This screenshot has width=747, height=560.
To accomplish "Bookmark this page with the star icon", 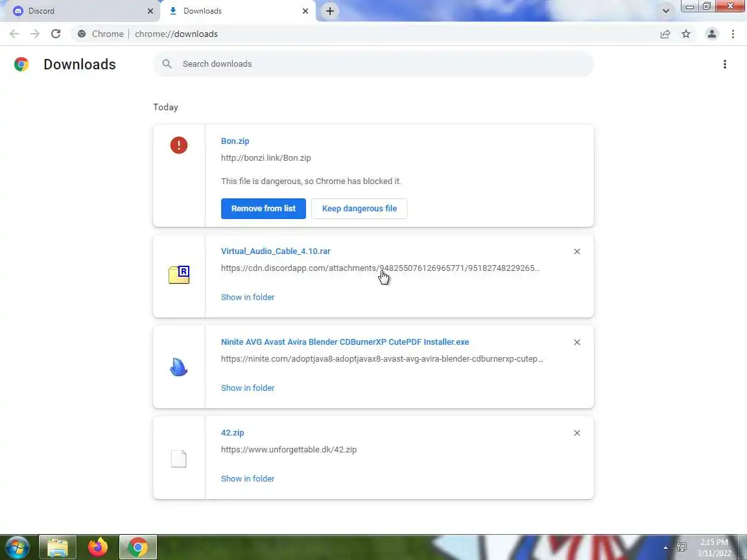I will [x=686, y=34].
